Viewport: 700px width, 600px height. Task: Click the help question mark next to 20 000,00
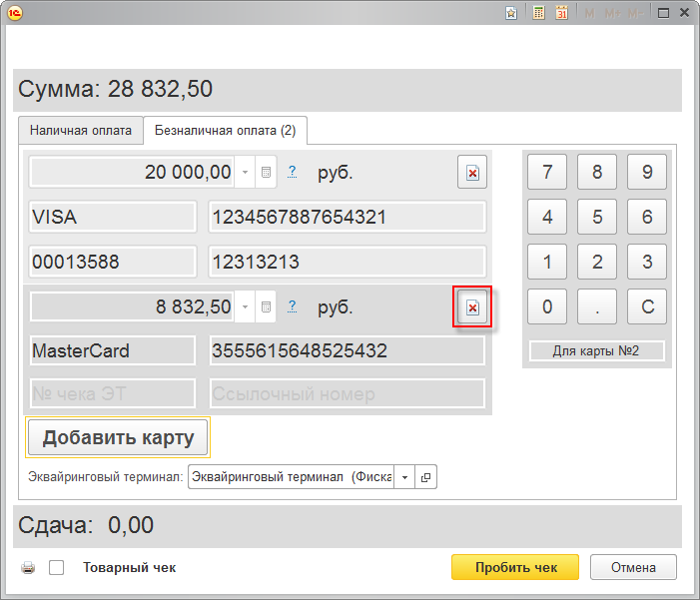pyautogui.click(x=292, y=172)
